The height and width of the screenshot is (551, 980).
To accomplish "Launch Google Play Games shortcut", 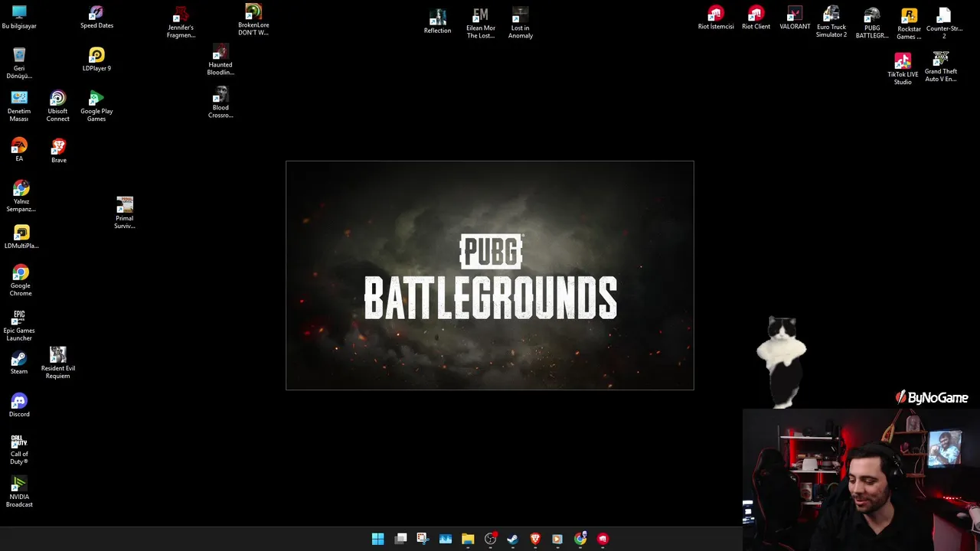I will (x=96, y=106).
